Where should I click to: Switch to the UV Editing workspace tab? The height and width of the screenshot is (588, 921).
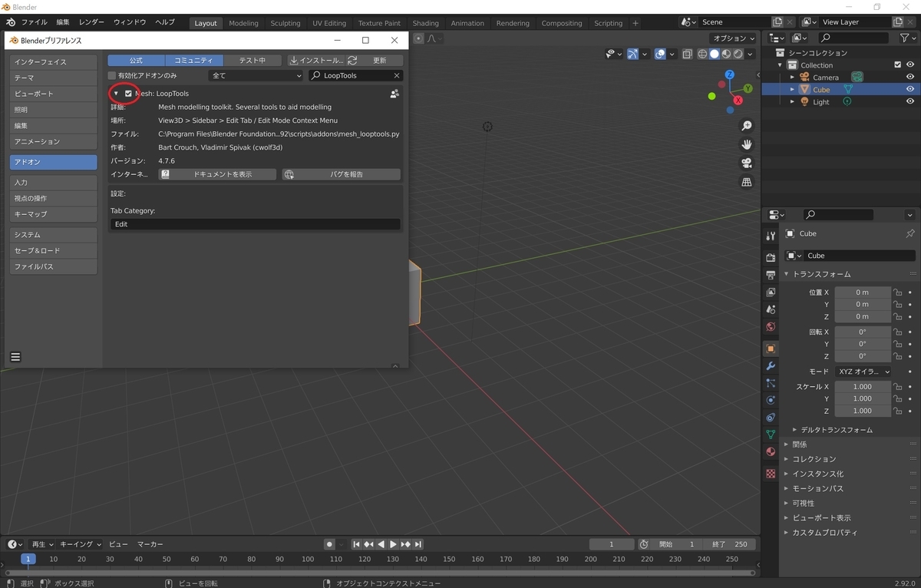point(329,23)
